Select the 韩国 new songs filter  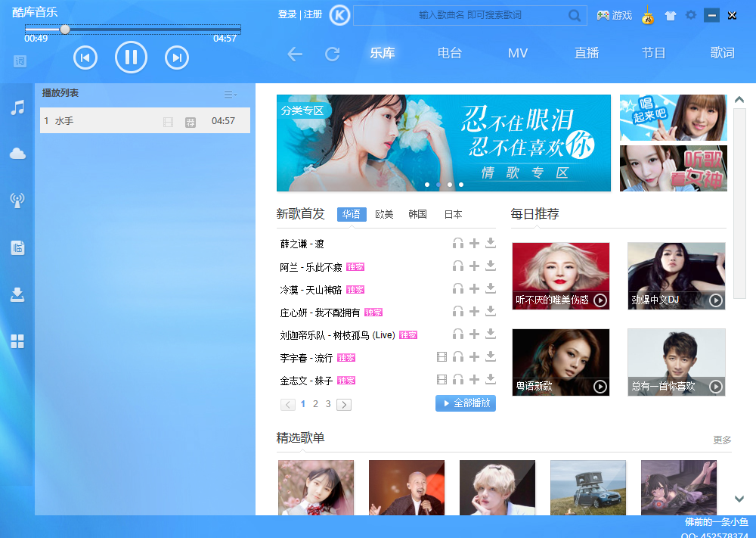[x=417, y=214]
